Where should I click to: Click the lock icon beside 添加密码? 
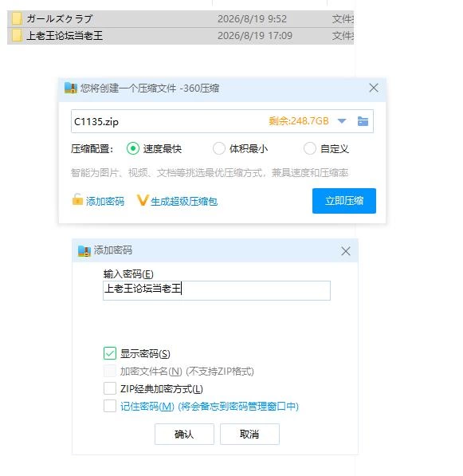click(77, 200)
